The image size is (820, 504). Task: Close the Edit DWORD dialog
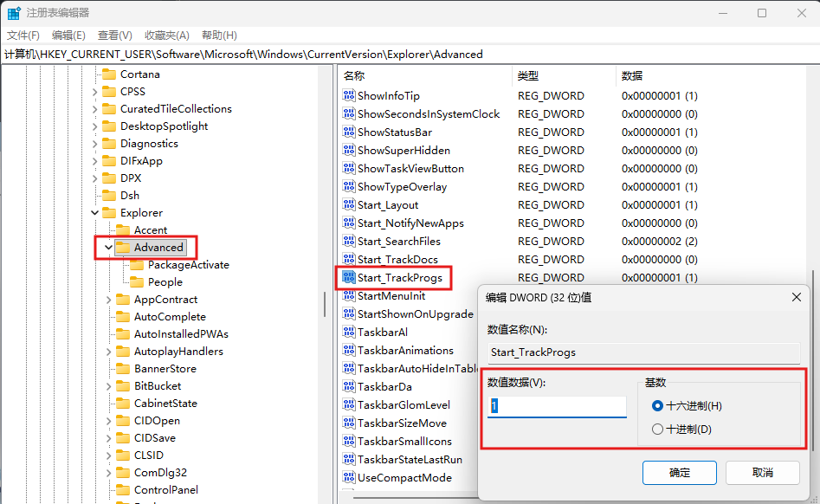(797, 297)
